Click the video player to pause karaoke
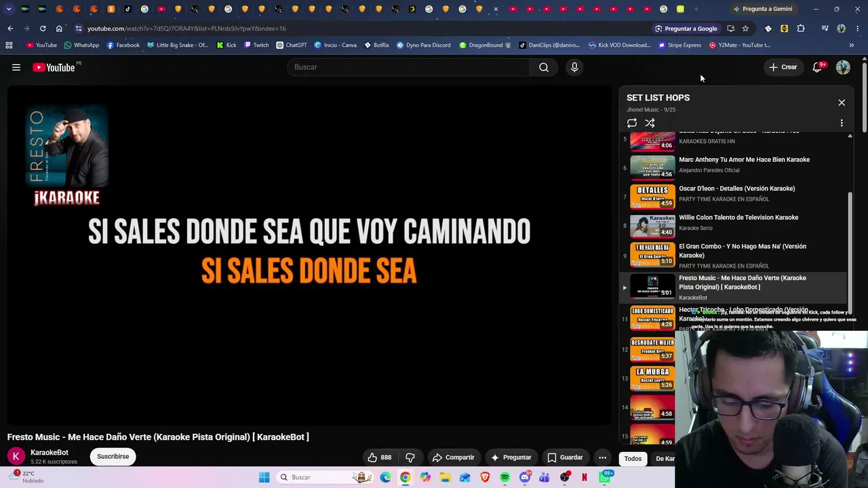 click(x=309, y=254)
